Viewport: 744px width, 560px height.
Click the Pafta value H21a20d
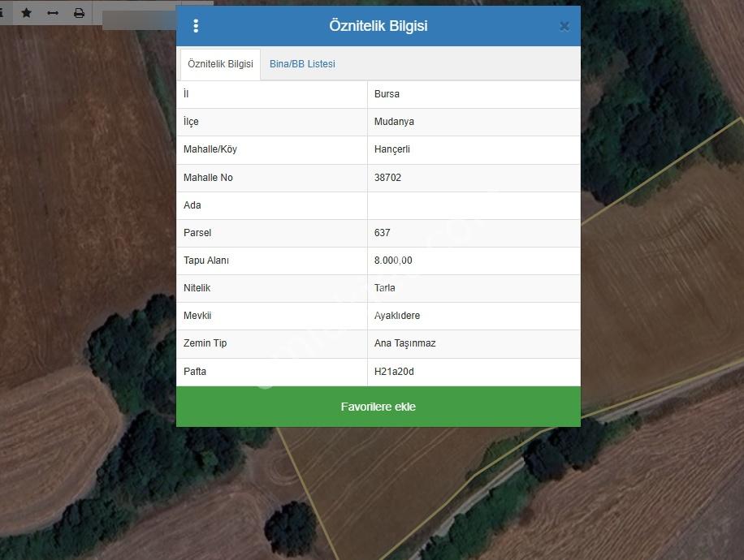394,371
